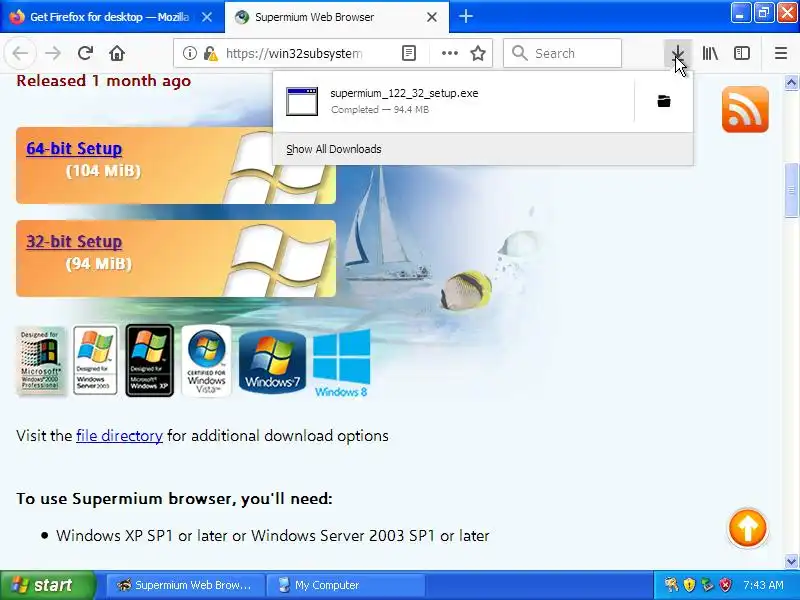
Task: Click the 7:43 AM taskbar clock
Action: 763,585
